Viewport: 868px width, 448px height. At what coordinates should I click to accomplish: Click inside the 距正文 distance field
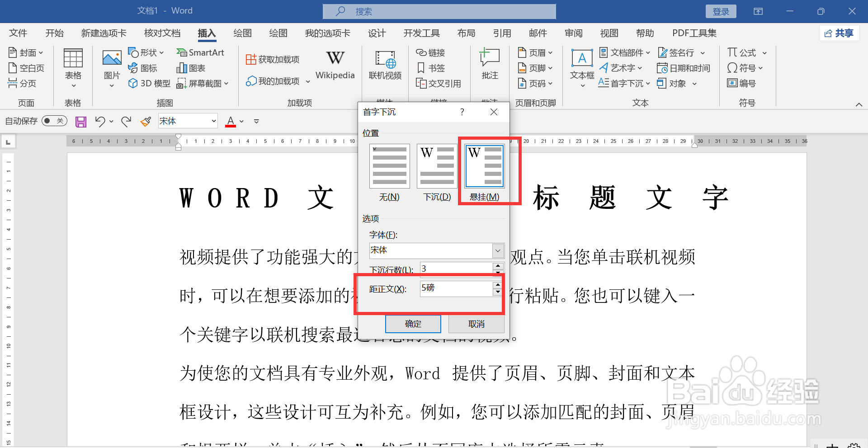pos(455,288)
